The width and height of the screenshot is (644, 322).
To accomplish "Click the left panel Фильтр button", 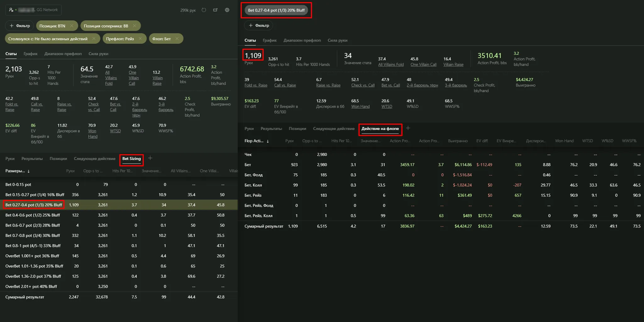I will click(x=20, y=26).
